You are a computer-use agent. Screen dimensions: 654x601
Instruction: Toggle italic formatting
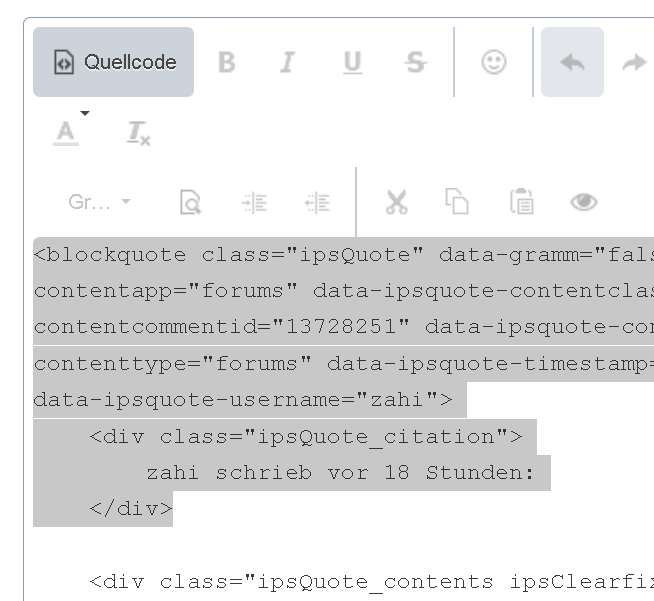click(x=288, y=62)
